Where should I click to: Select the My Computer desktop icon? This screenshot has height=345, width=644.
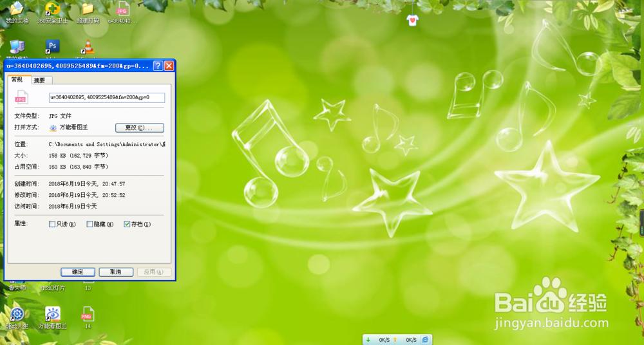[x=17, y=46]
